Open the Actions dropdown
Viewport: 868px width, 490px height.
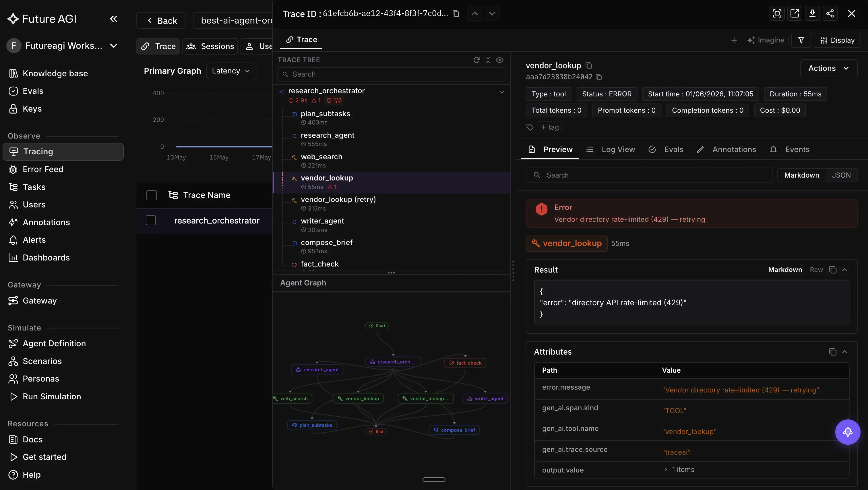point(829,68)
